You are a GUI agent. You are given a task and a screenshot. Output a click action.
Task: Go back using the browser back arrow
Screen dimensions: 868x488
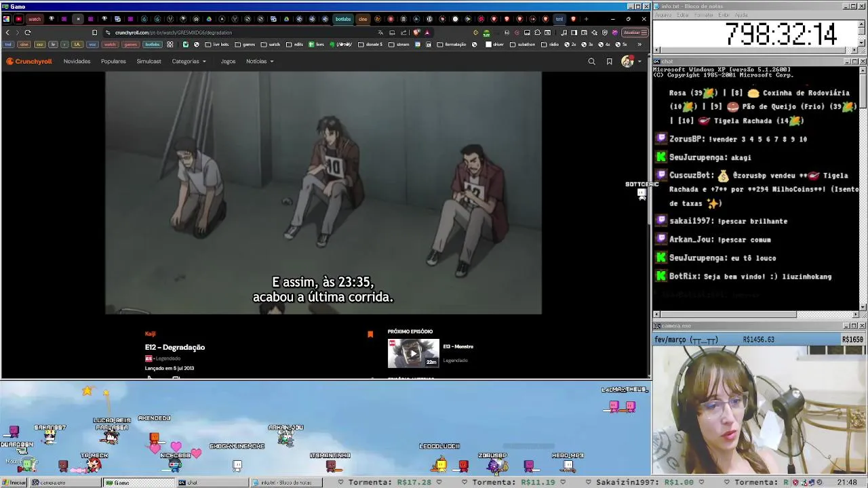[x=7, y=33]
